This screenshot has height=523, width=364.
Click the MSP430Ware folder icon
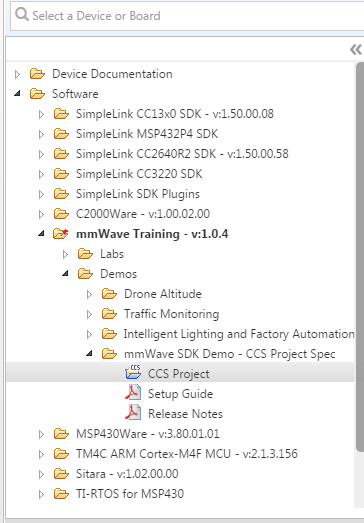point(61,434)
